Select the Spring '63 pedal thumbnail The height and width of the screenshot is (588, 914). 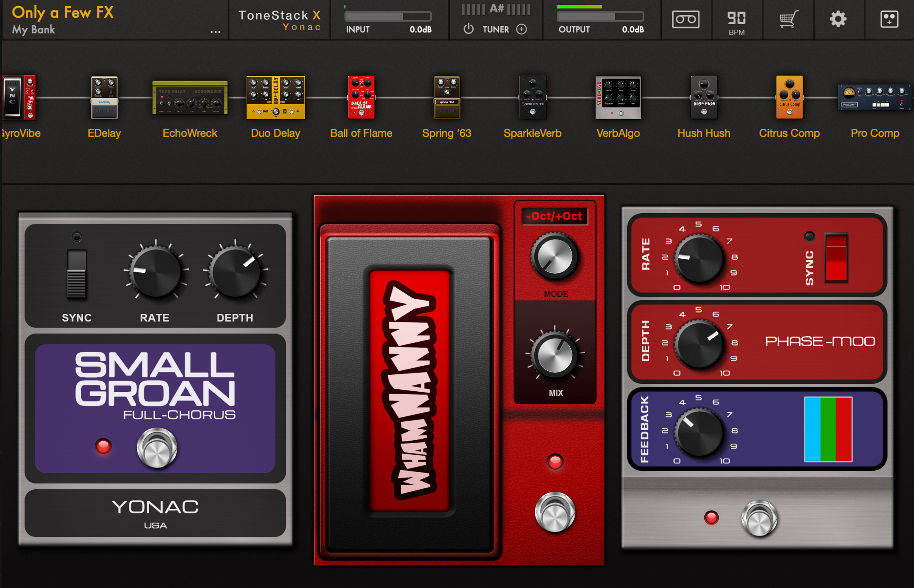click(447, 97)
